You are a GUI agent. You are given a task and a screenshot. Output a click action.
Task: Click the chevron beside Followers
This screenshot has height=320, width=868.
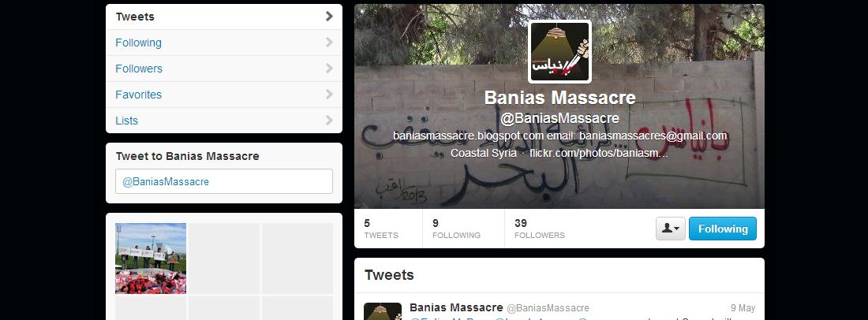[x=329, y=69]
